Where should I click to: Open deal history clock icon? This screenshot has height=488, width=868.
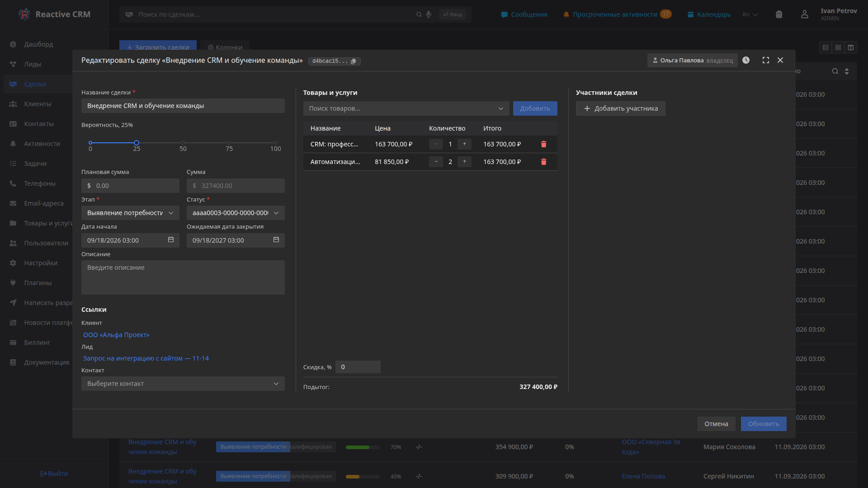746,60
